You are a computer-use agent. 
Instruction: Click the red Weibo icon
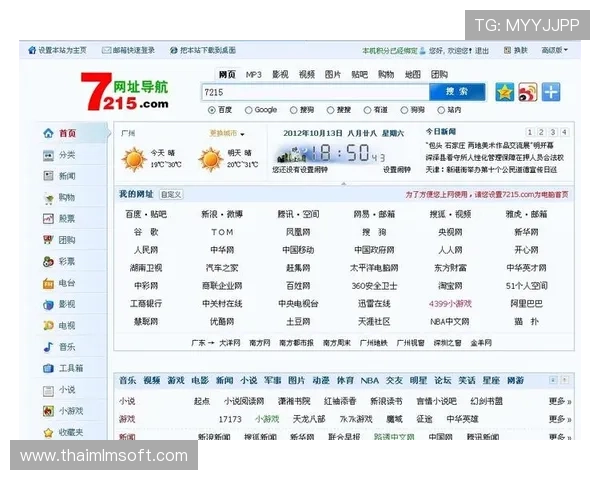click(x=528, y=92)
